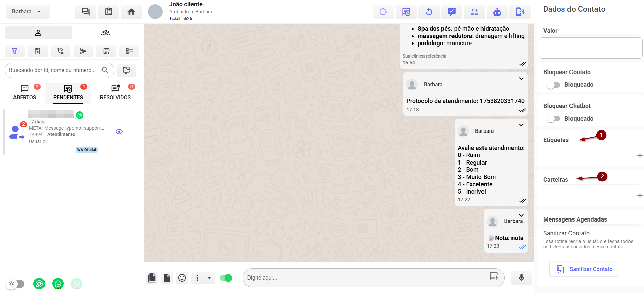Click the home icon button
The height and width of the screenshot is (293, 644).
click(131, 12)
